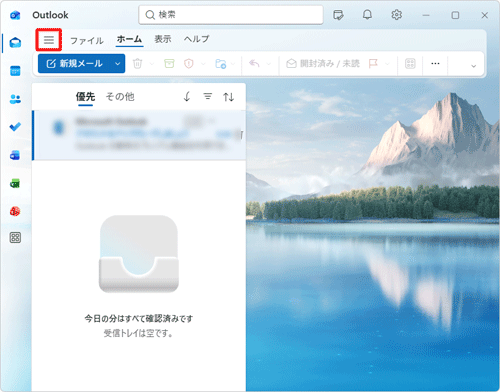Screen dimensions: 500x392
Task: Toggle the hamburger navigation pane button
Action: [x=49, y=40]
